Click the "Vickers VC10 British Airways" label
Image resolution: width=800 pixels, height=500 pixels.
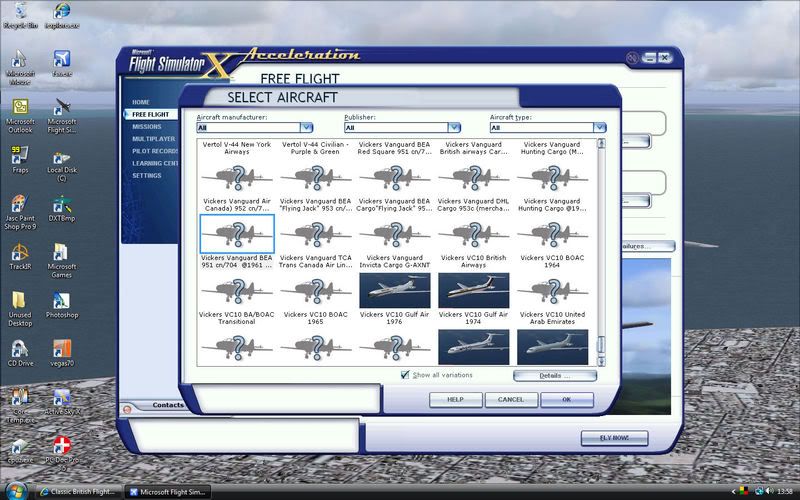[x=473, y=261]
